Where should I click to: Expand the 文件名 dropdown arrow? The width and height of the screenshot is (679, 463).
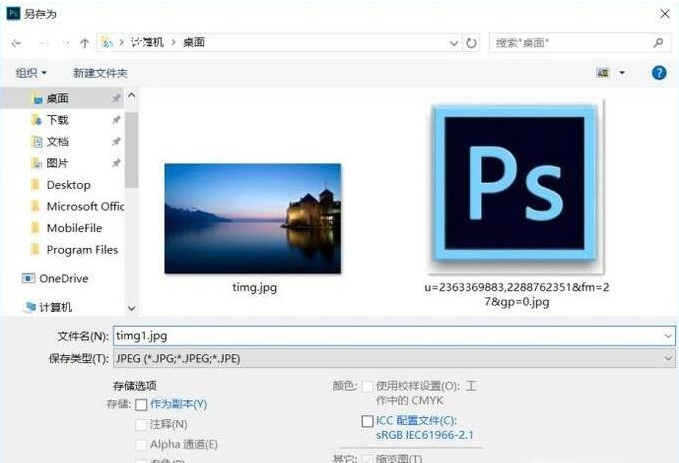point(667,336)
